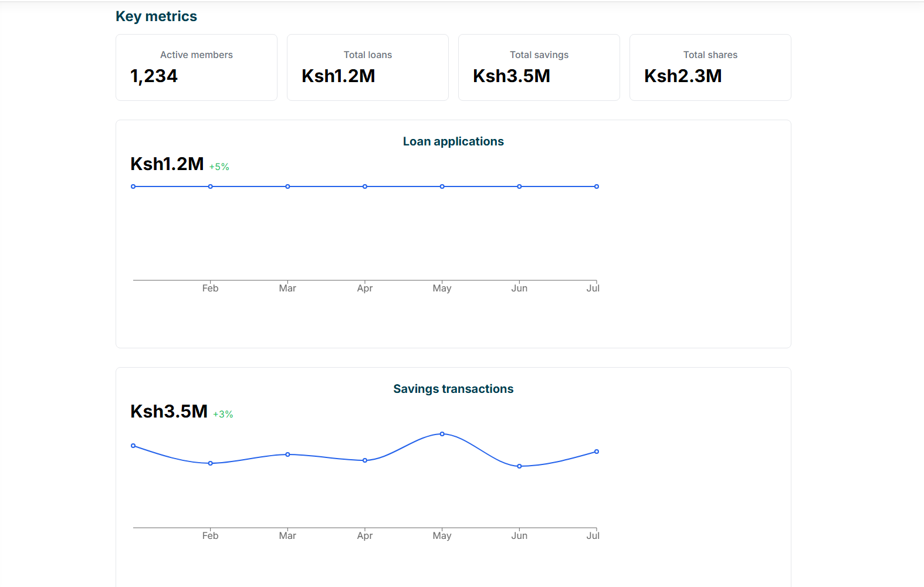Select the Apr data point in Loan applications chart
The image size is (924, 587).
point(365,186)
